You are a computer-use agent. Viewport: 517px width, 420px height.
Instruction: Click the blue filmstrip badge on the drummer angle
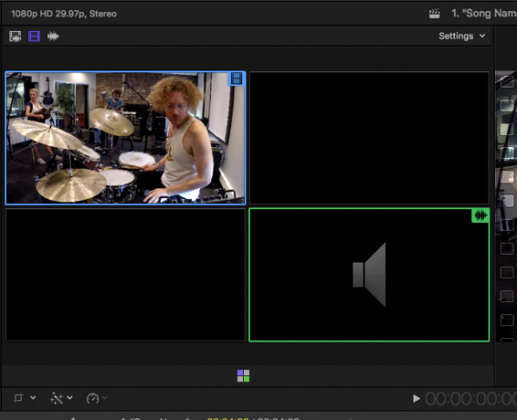click(236, 79)
